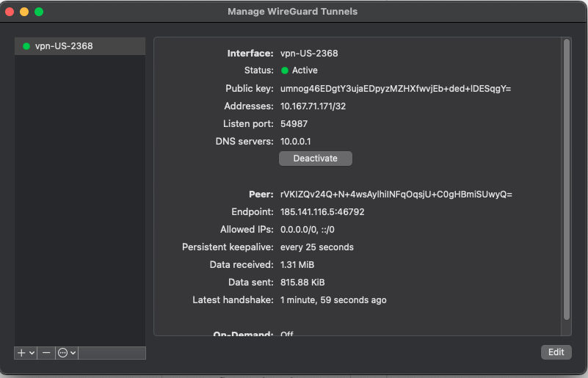Click the Interface: label
The height and width of the screenshot is (378, 588).
(x=250, y=54)
